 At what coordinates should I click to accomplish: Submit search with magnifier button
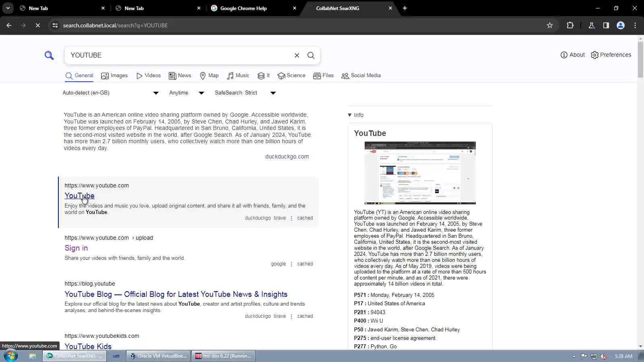pyautogui.click(x=311, y=55)
